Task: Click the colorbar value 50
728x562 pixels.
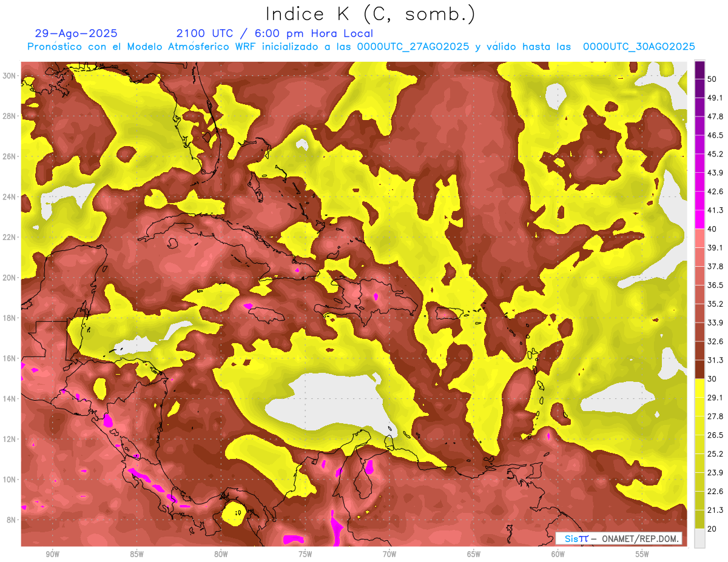Action: [x=713, y=79]
